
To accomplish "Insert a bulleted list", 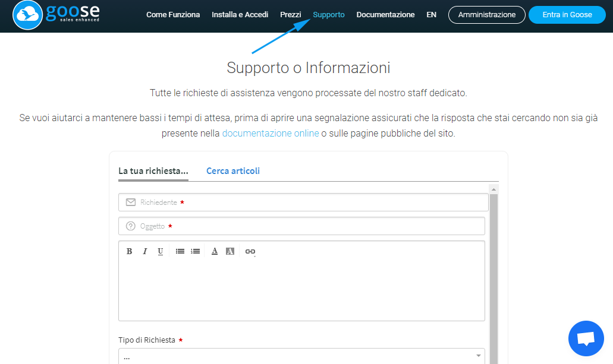I will pyautogui.click(x=180, y=251).
